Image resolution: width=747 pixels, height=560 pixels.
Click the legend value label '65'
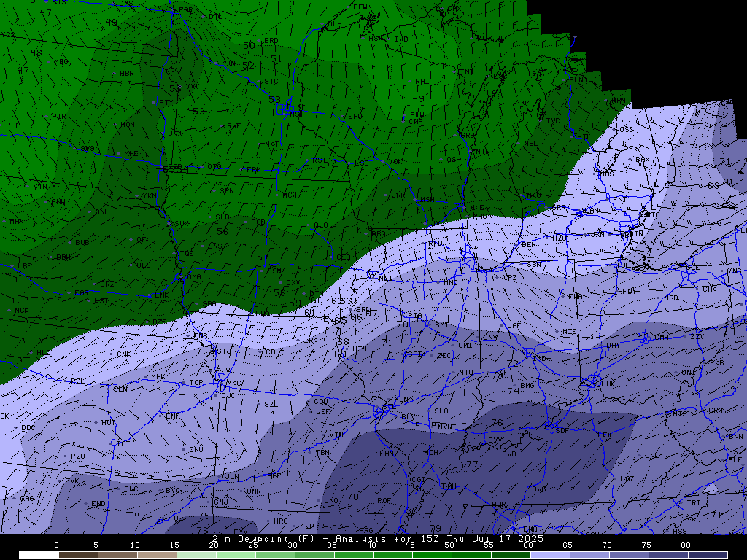568,545
